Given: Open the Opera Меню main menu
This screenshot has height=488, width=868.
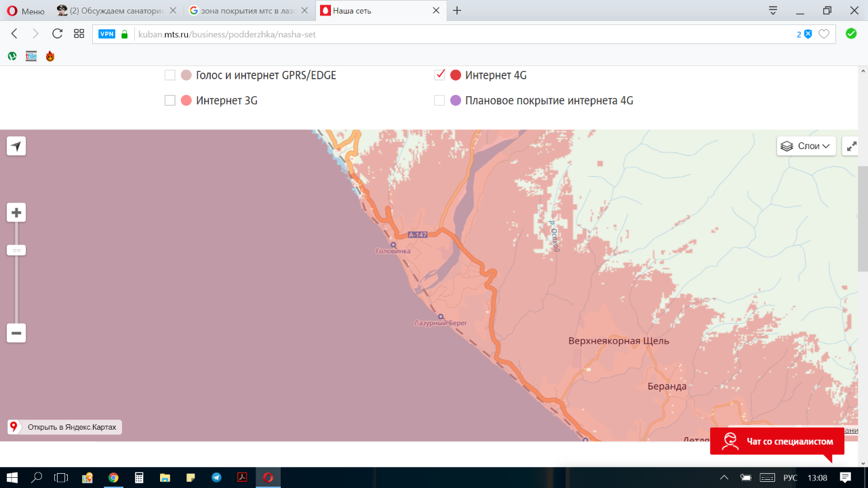Looking at the screenshot, I should click(26, 11).
